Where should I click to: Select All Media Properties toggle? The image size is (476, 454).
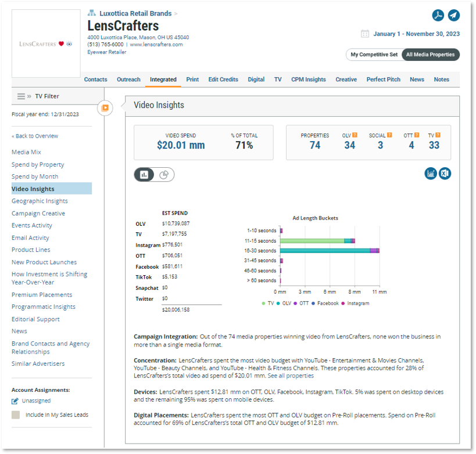tap(430, 55)
